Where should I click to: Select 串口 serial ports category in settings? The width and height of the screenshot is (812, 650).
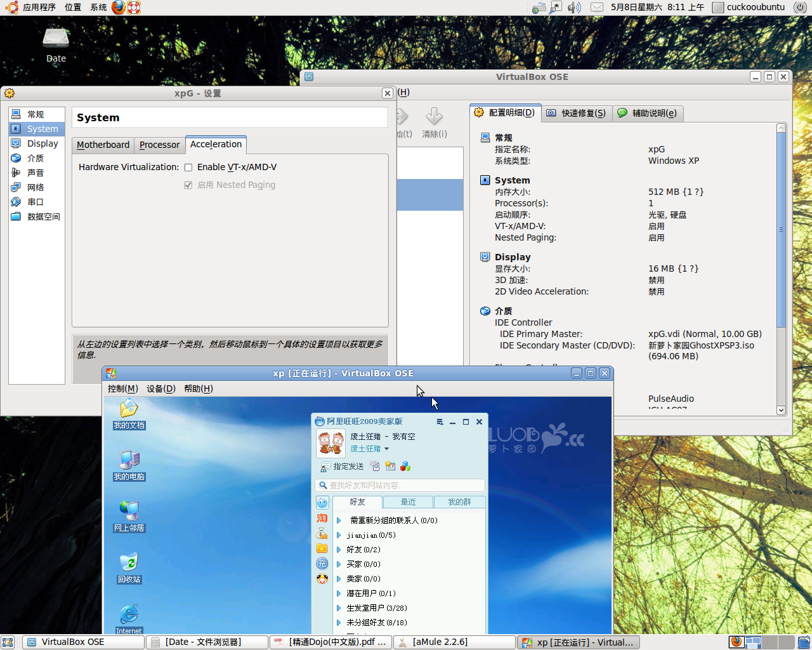click(37, 202)
